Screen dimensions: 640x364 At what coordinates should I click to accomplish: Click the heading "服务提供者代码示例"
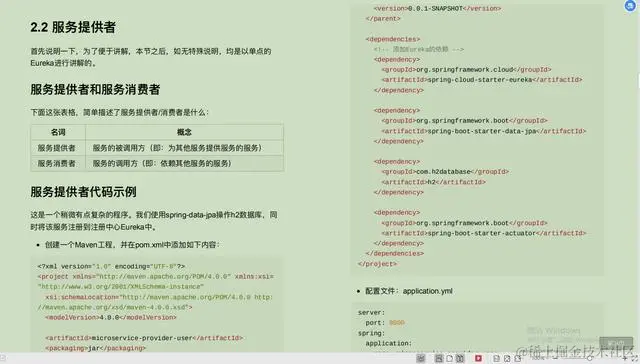click(x=83, y=192)
